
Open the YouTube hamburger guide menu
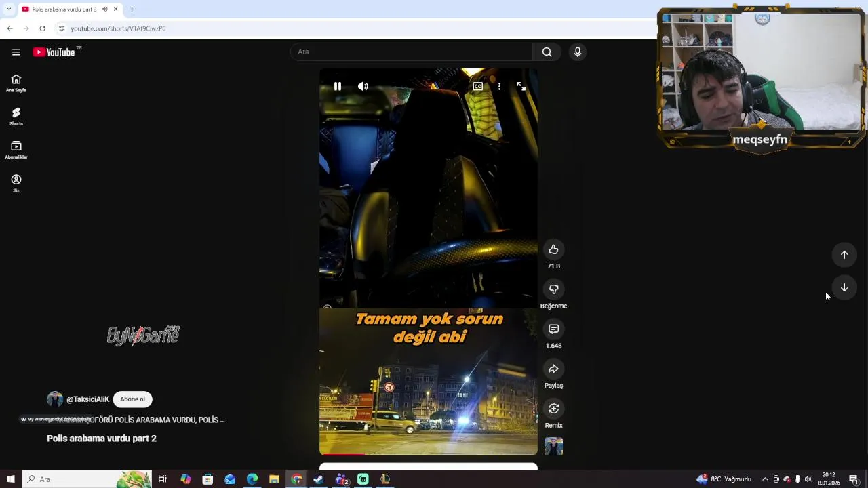click(x=16, y=52)
